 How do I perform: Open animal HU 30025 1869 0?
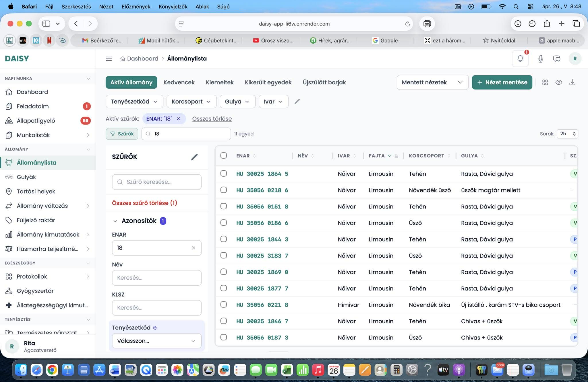pos(262,272)
